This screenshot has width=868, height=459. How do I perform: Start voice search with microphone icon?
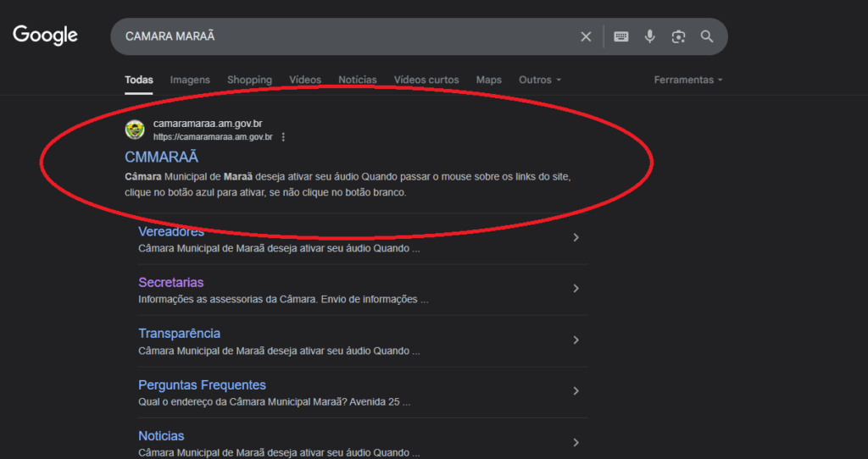[650, 36]
